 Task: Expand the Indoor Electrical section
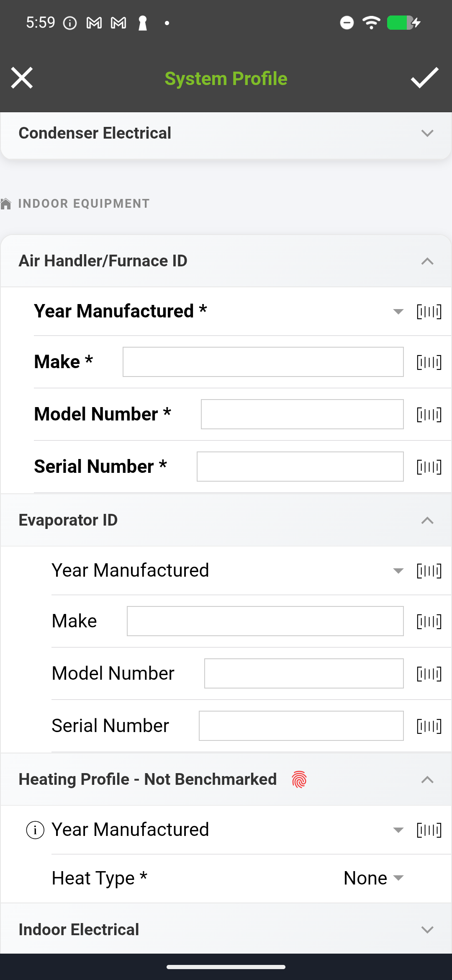click(427, 930)
